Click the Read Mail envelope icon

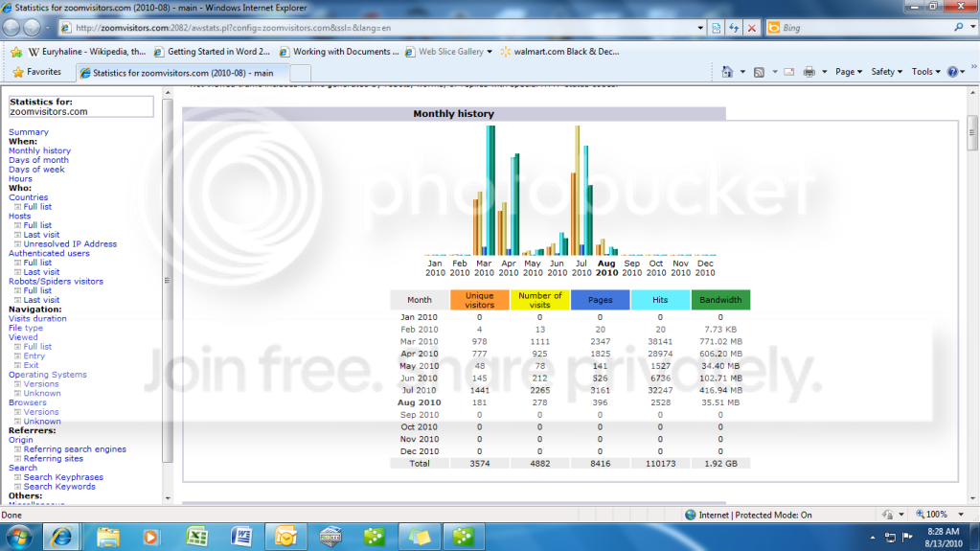[x=789, y=72]
